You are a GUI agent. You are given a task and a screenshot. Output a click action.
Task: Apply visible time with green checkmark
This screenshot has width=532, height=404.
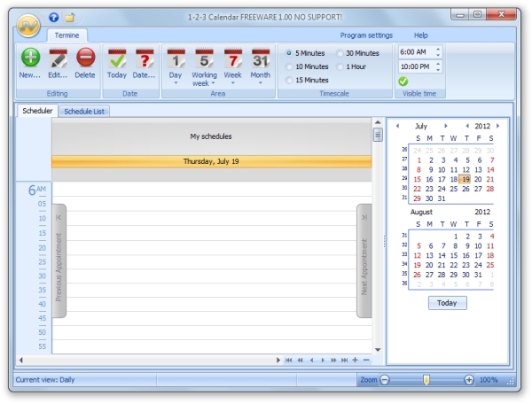[x=403, y=82]
